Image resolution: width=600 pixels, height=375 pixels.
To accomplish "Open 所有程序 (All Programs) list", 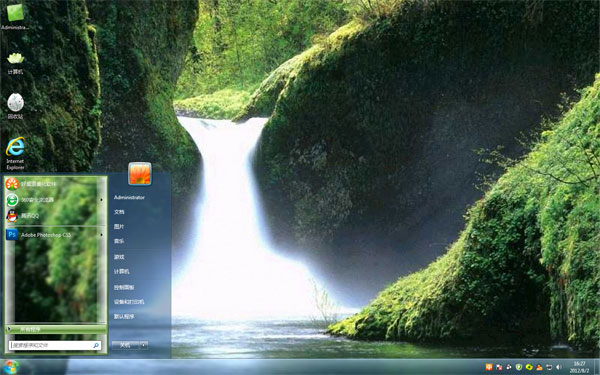I will [56, 329].
